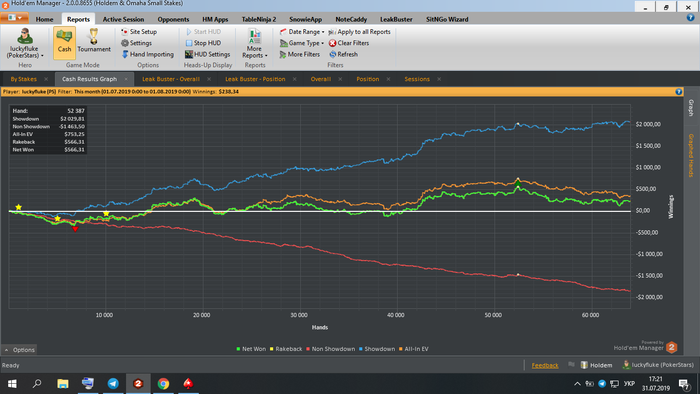Toggle Rakeback legend series
This screenshot has height=394, width=700.
(286, 349)
